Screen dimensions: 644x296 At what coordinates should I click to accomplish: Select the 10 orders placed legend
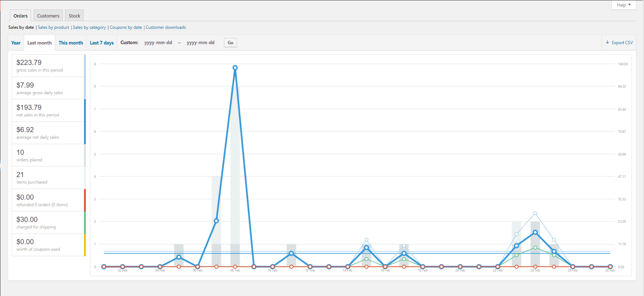coord(48,155)
